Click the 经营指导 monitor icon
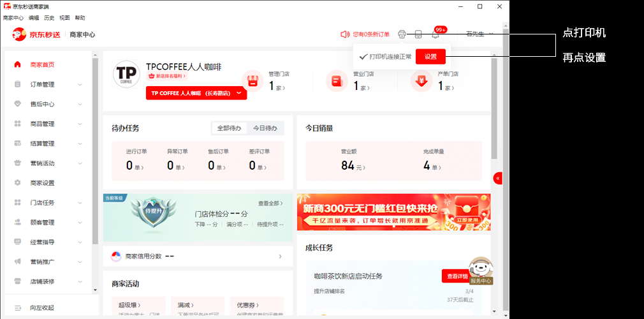Screen dimensions: 644x319 point(17,242)
